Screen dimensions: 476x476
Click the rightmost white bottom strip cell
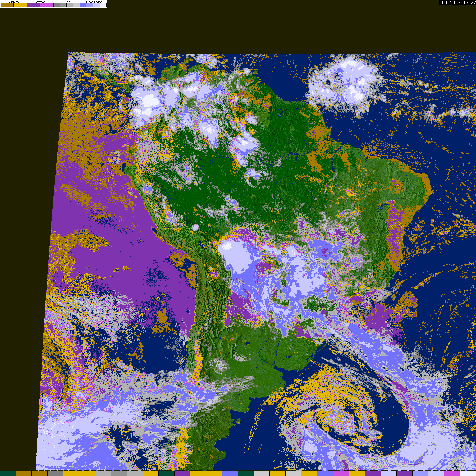[468, 473]
